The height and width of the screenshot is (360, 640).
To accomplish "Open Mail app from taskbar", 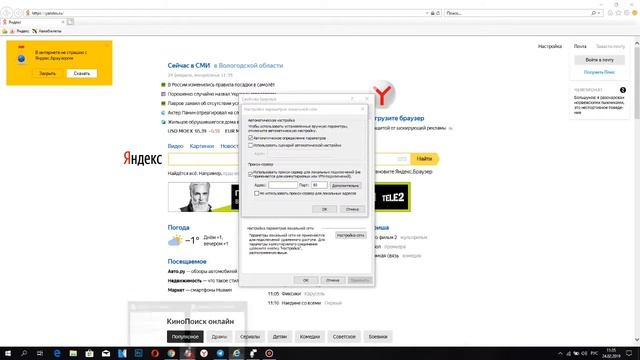I will click(x=106, y=353).
